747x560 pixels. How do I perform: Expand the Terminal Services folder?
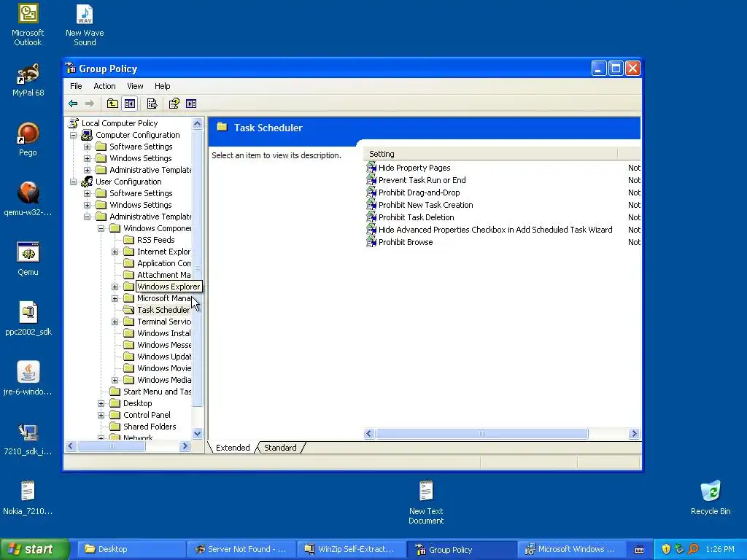tap(115, 322)
